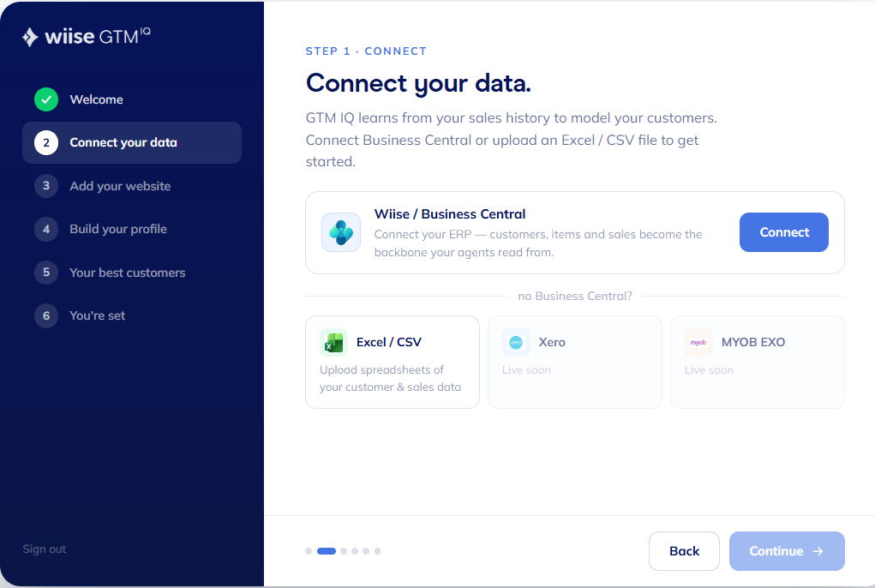Click the 'Connect your ERP' description text
Screen dimensions: 875x588
pos(538,243)
